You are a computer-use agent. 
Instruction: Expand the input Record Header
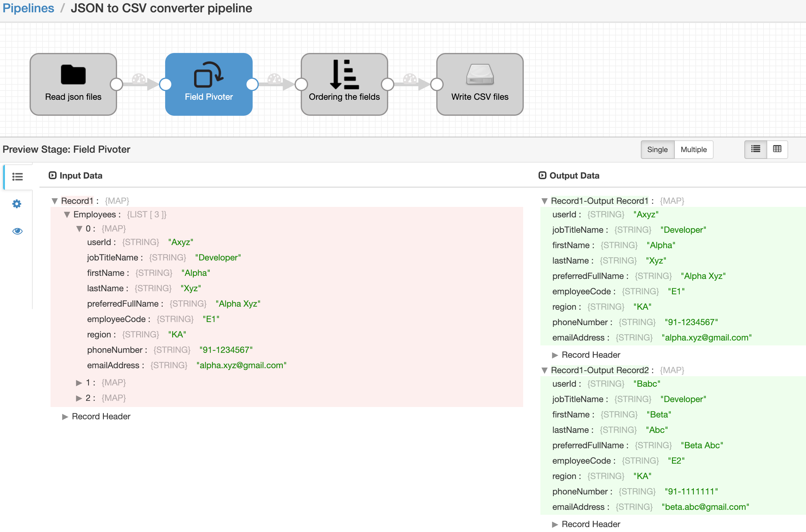click(65, 417)
